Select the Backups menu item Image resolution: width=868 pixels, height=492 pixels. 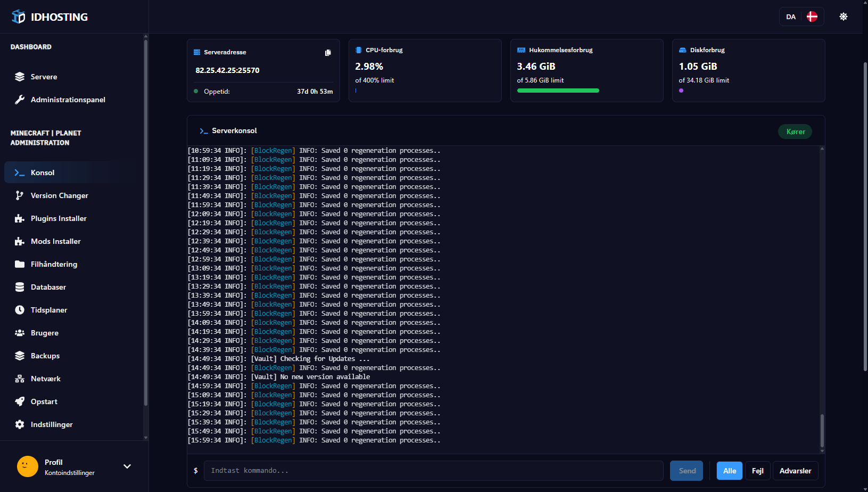[x=45, y=356]
